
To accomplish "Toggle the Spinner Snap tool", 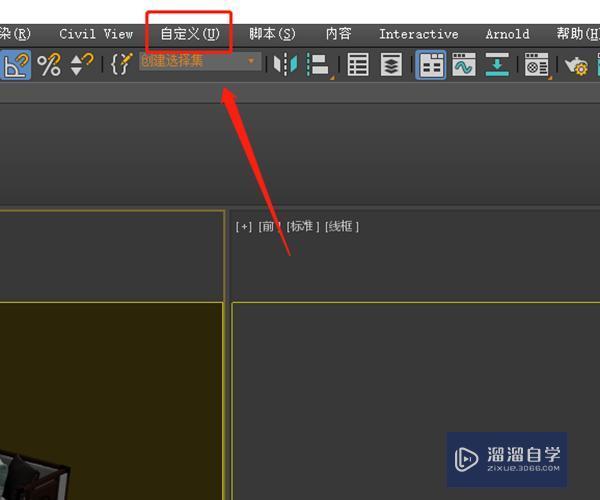I will (82, 64).
